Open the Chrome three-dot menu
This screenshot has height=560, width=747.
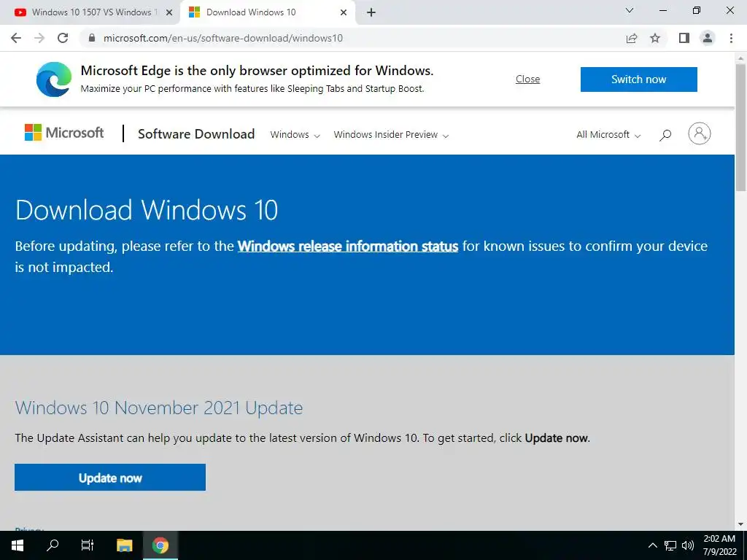(x=731, y=38)
